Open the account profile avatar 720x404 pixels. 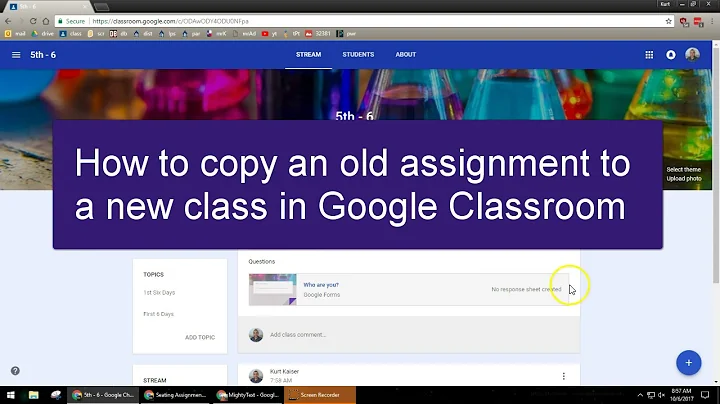coord(692,55)
